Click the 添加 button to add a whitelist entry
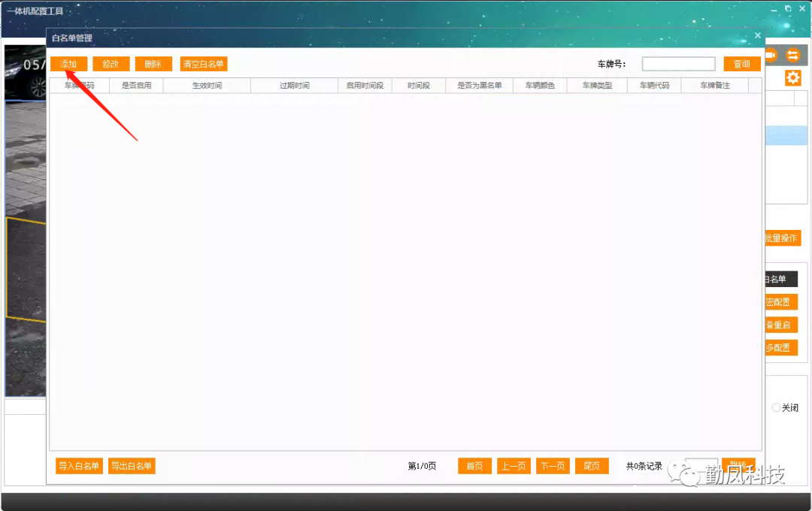Image resolution: width=812 pixels, height=511 pixels. point(68,64)
